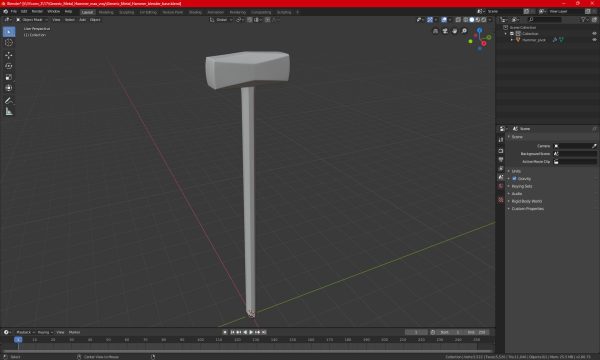This screenshot has height=360, width=600.
Task: Open the shading options dropdown arrow
Action: point(490,20)
